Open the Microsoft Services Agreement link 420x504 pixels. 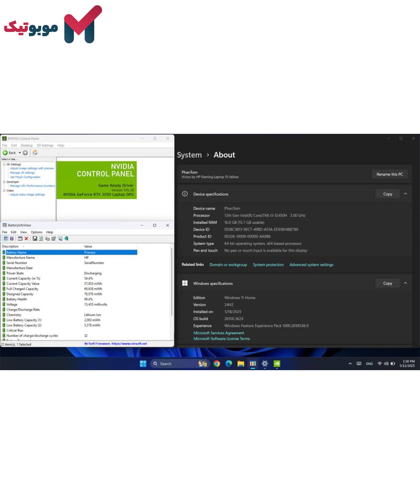pyautogui.click(x=219, y=333)
